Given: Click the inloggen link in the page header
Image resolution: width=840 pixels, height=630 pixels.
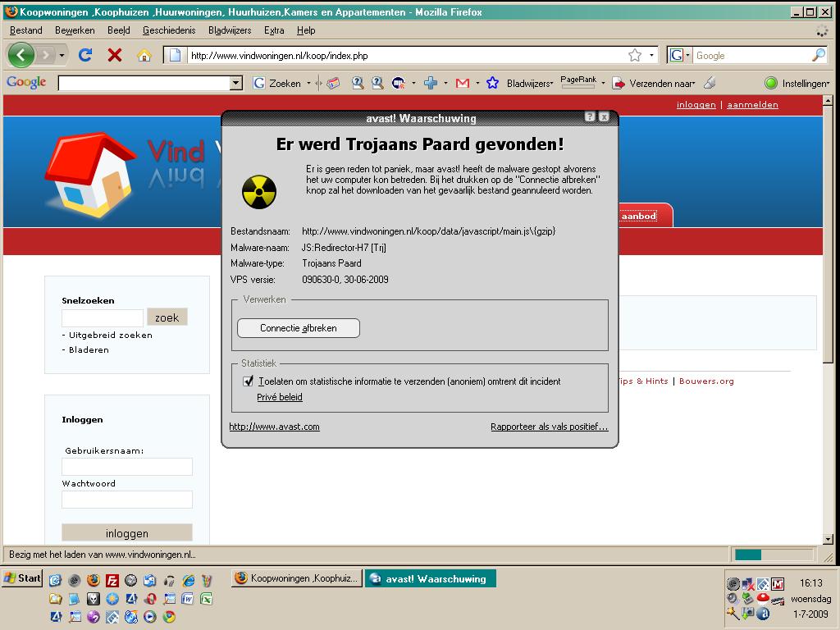Looking at the screenshot, I should 696,104.
